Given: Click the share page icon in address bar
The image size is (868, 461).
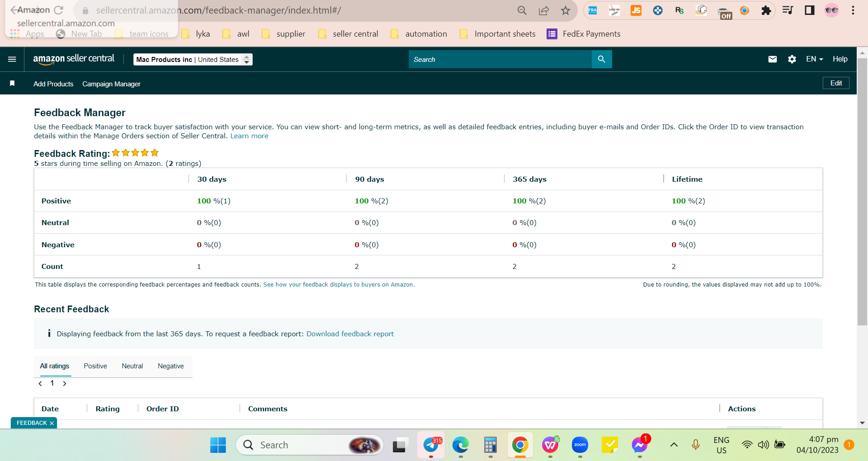Looking at the screenshot, I should point(544,10).
